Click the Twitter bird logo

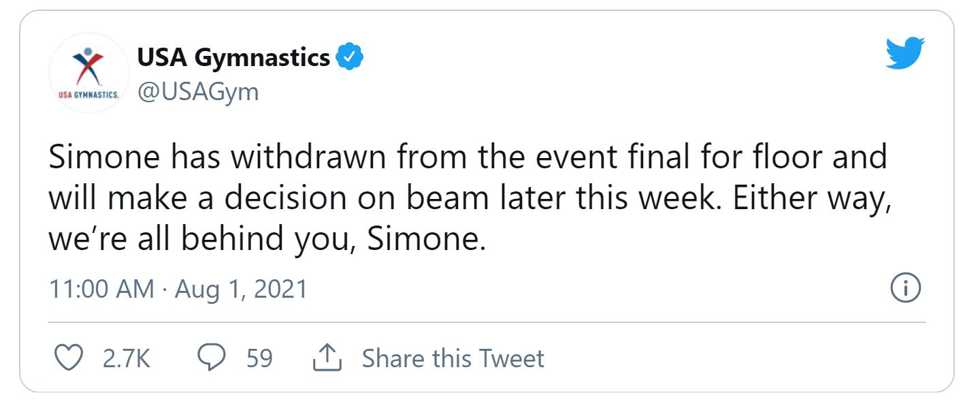(905, 54)
